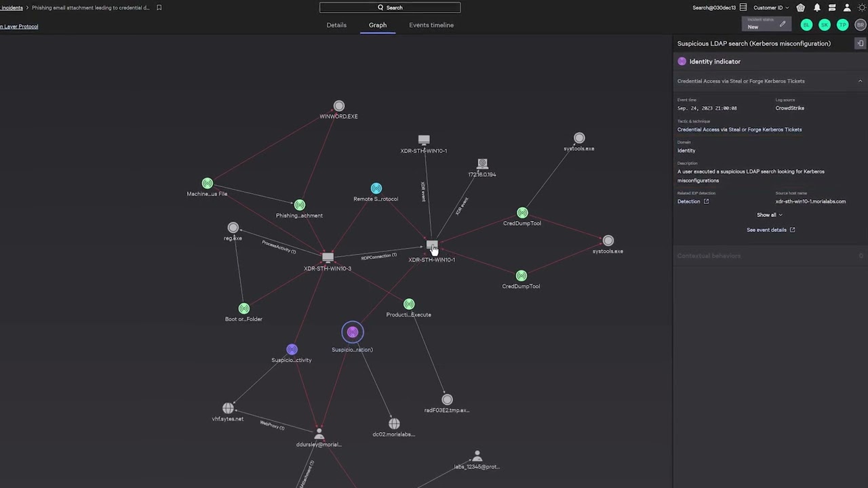Select the systools.exe node at far right

point(608,241)
